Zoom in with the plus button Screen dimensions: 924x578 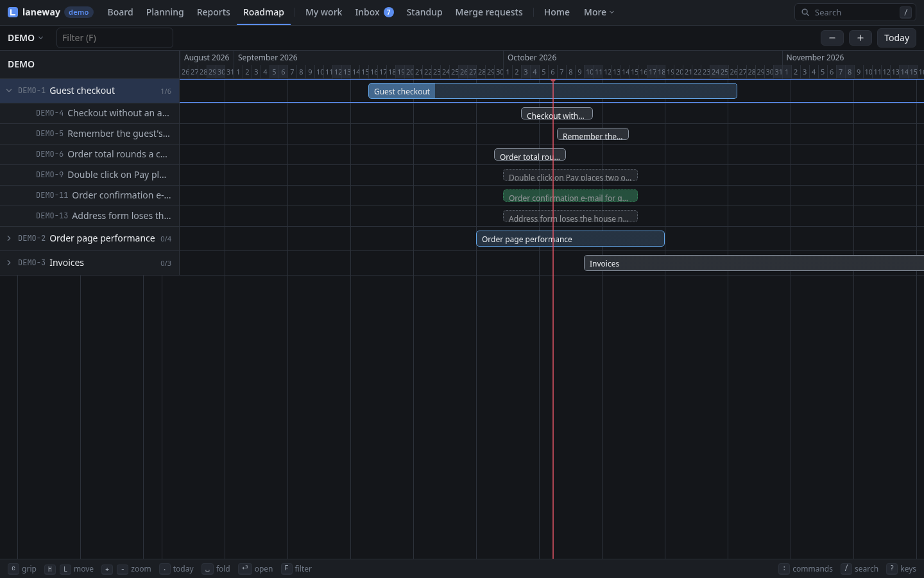point(860,38)
